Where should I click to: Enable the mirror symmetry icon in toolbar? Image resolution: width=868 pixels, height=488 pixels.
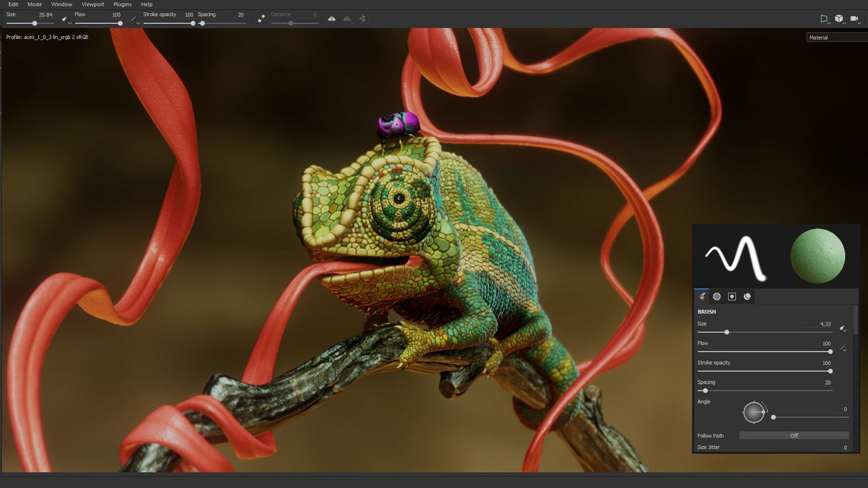click(x=332, y=19)
